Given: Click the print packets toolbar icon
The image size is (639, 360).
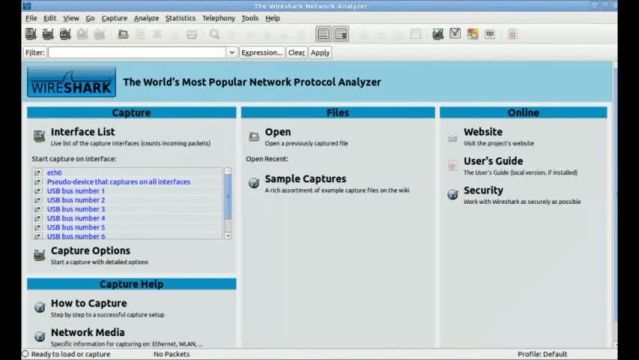Looking at the screenshot, I should pos(192,35).
